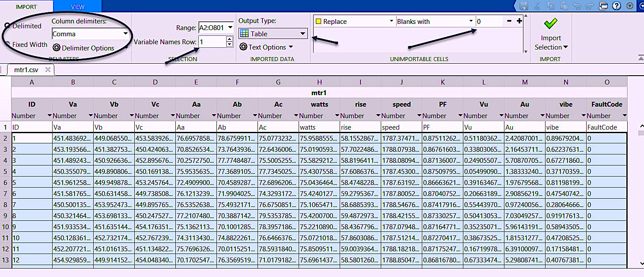Click the Redo arrow icon
644x277 pixels.
tap(591, 6)
